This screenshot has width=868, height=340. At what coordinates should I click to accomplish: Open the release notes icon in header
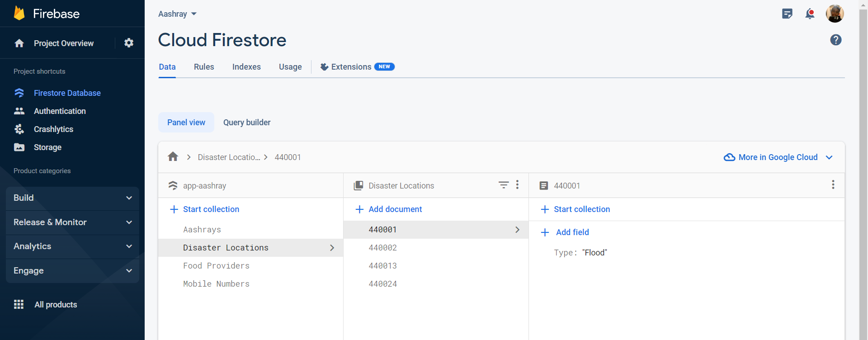(x=787, y=14)
